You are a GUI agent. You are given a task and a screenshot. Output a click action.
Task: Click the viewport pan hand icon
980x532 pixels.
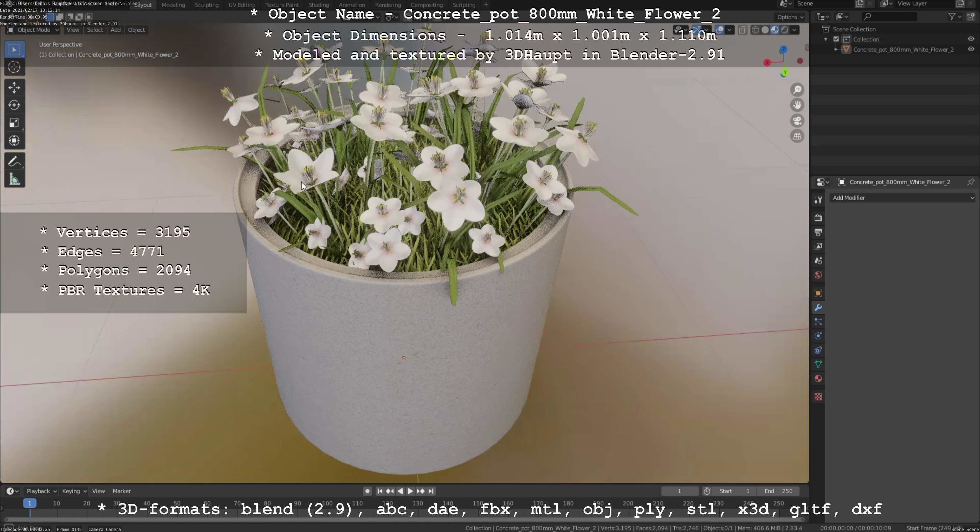click(x=797, y=105)
